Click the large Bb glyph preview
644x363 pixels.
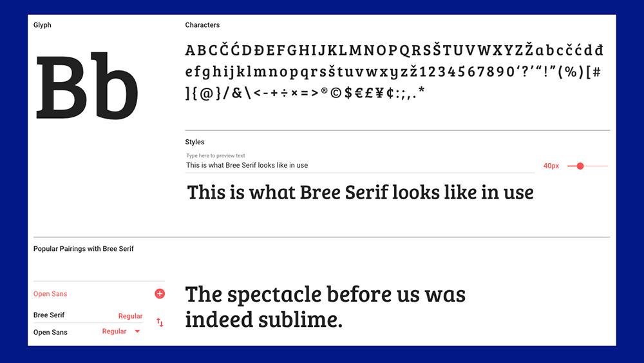[x=87, y=86]
